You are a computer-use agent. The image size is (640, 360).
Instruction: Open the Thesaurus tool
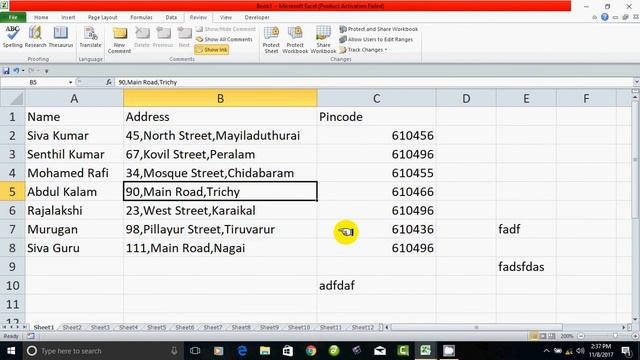[x=60, y=37]
